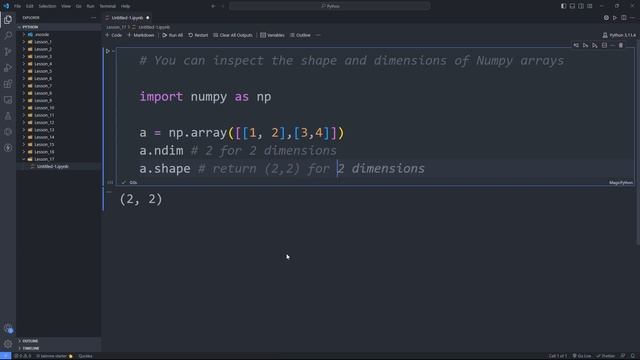Viewport: 640px width, 360px height.
Task: Open the File menu
Action: (x=18, y=6)
